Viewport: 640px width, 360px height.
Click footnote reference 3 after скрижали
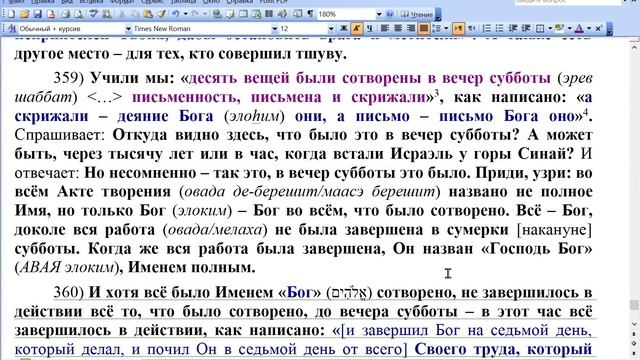click(x=436, y=92)
